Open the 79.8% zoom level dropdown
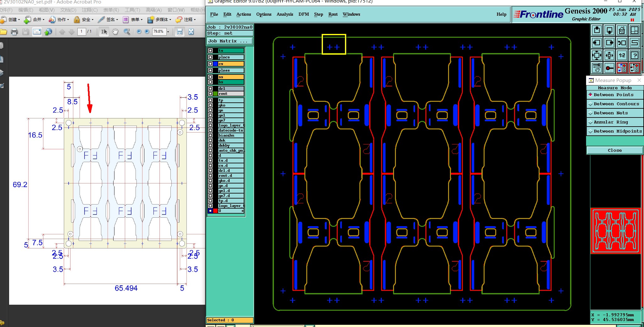This screenshot has height=327, width=644. tap(168, 31)
